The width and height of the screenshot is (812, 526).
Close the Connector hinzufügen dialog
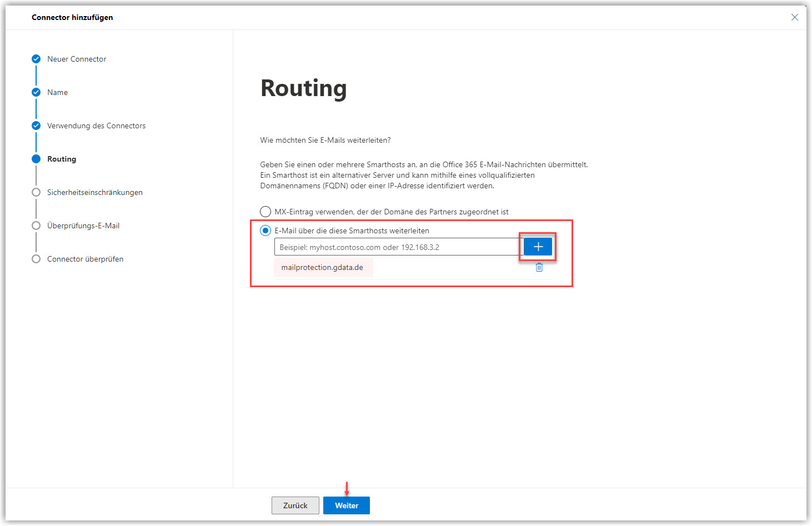click(795, 17)
